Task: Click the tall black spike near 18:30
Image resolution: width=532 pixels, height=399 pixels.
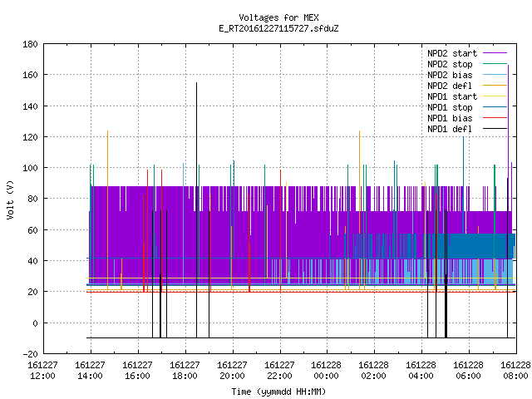Action: coord(196,209)
